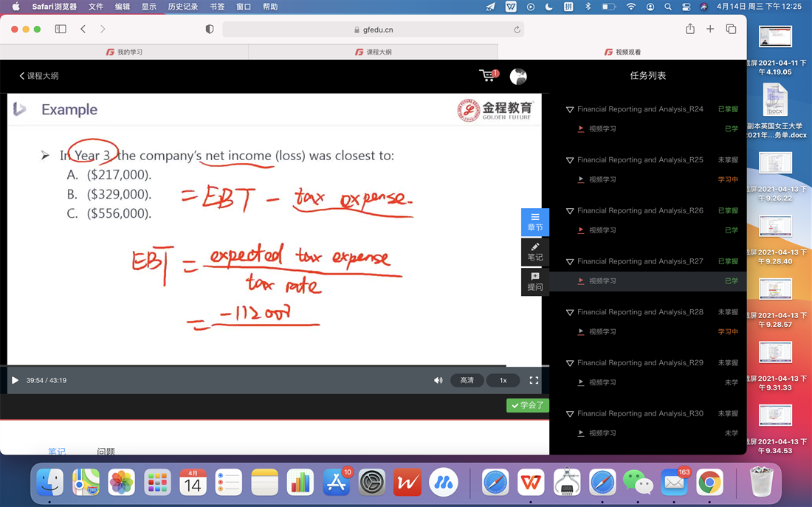Screen dimensions: 812x507
Task: Open Numbers app in Dock
Action: (300, 483)
